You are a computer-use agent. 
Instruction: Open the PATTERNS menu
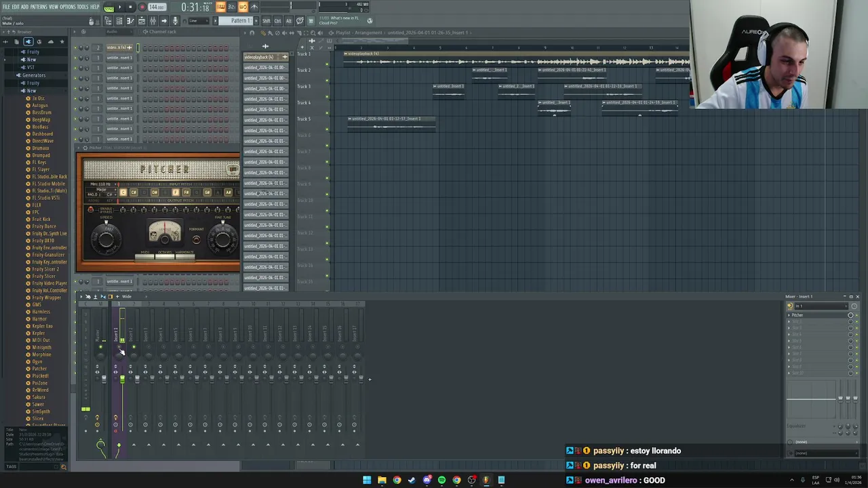tap(39, 7)
